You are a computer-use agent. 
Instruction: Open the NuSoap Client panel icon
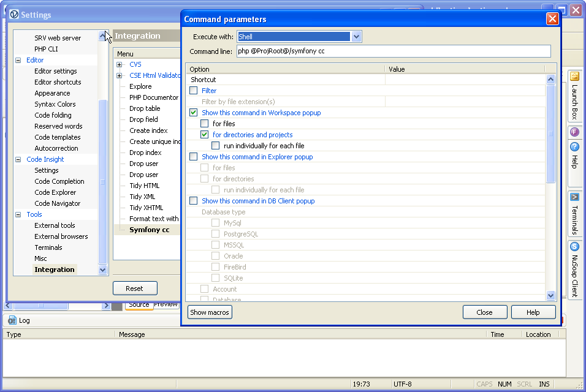575,246
